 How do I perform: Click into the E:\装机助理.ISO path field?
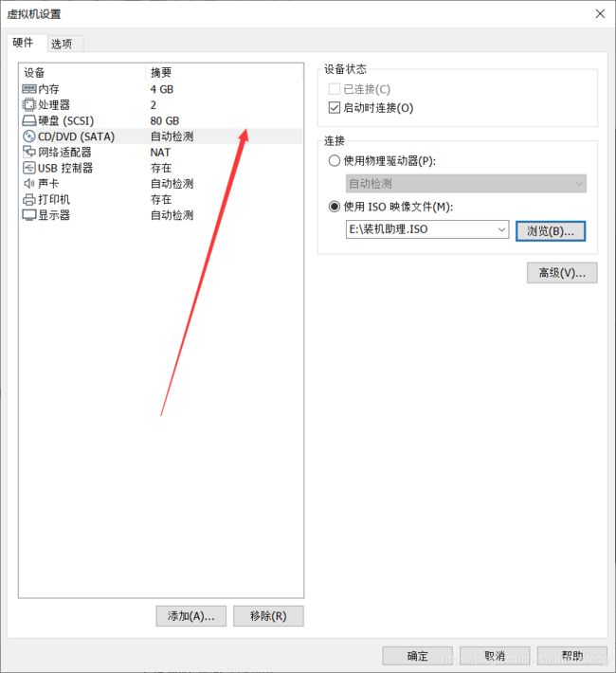(x=427, y=229)
